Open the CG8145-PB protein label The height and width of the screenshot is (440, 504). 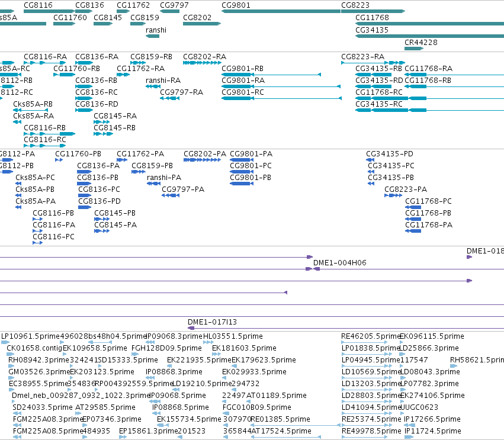115,213
